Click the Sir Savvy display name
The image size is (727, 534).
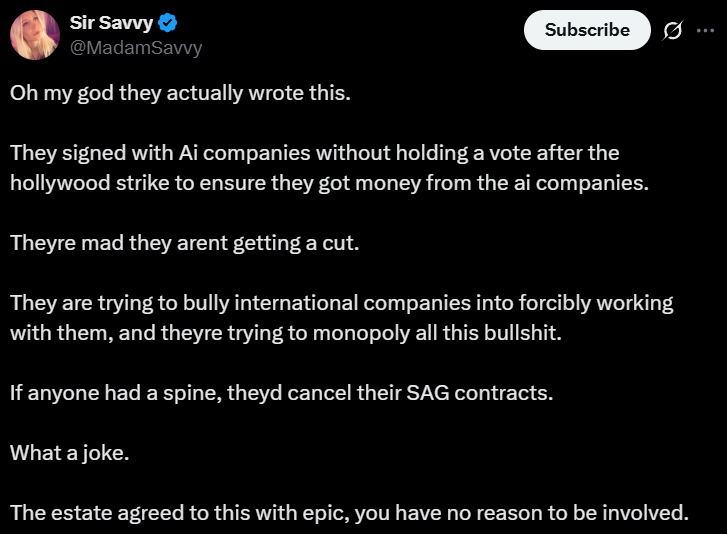click(110, 25)
